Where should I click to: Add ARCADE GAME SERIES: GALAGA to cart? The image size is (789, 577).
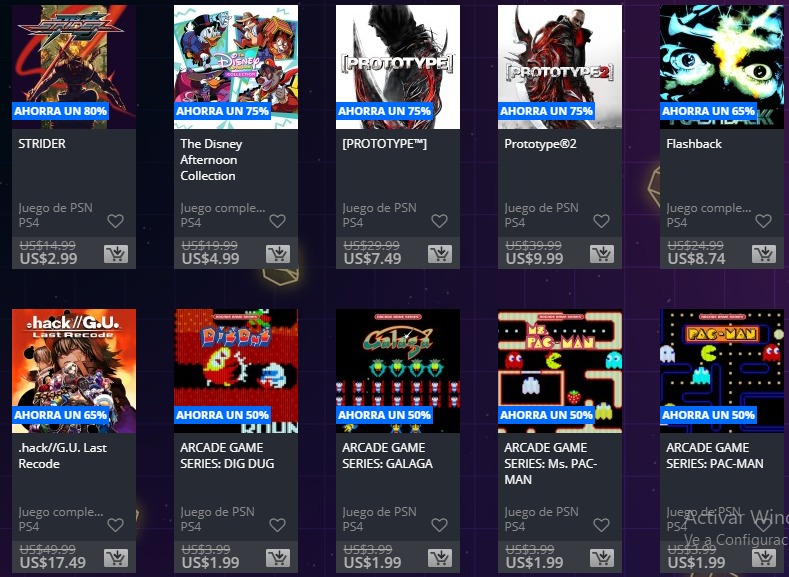[x=440, y=558]
